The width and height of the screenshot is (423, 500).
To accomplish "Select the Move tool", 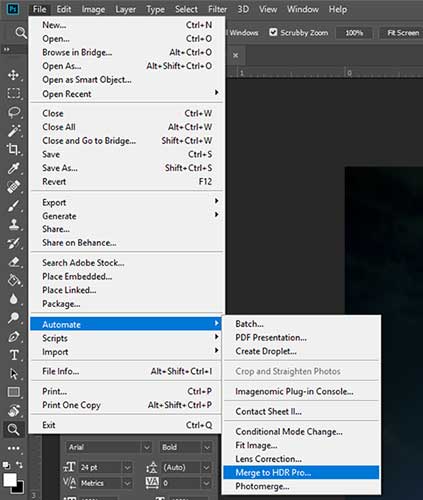I will pyautogui.click(x=13, y=75).
